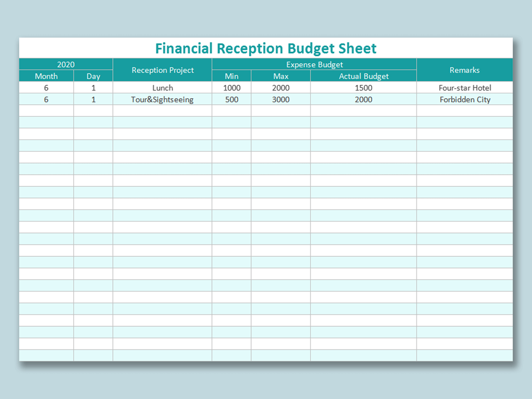The width and height of the screenshot is (532, 399).
Task: Select the 3000 Max value for Tour&Sightseeing
Action: coord(281,100)
